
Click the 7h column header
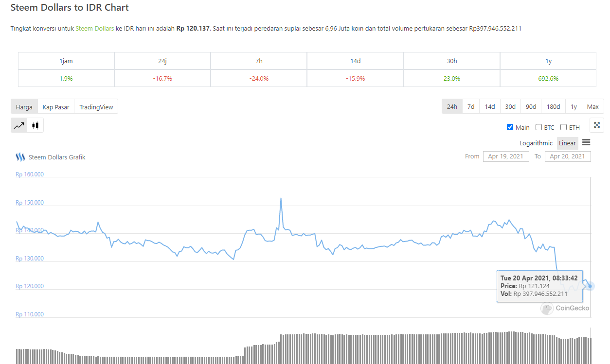(x=259, y=61)
